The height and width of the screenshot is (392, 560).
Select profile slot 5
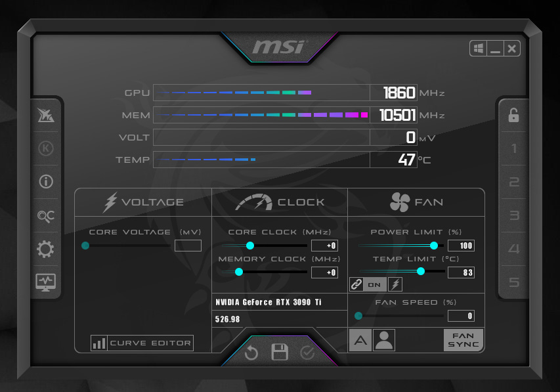click(514, 282)
